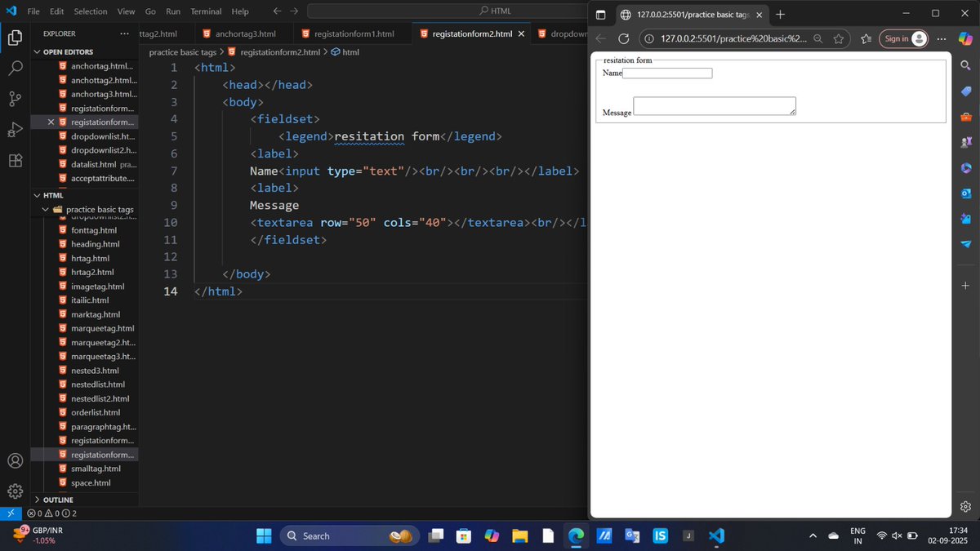Click html symbol in breadcrumb

[x=345, y=52]
